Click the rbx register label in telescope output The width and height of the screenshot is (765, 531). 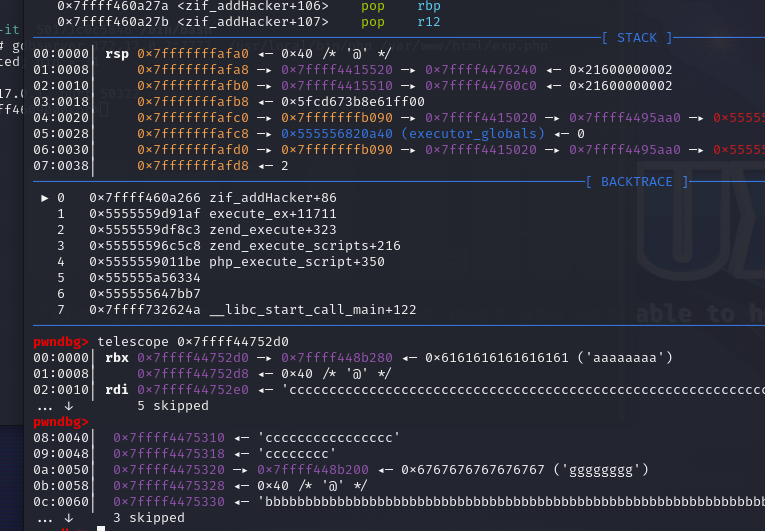click(116, 358)
